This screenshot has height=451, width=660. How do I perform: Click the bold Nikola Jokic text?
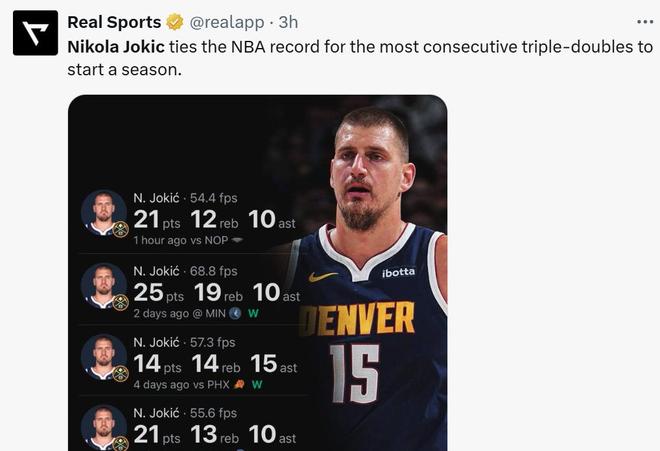click(x=116, y=46)
